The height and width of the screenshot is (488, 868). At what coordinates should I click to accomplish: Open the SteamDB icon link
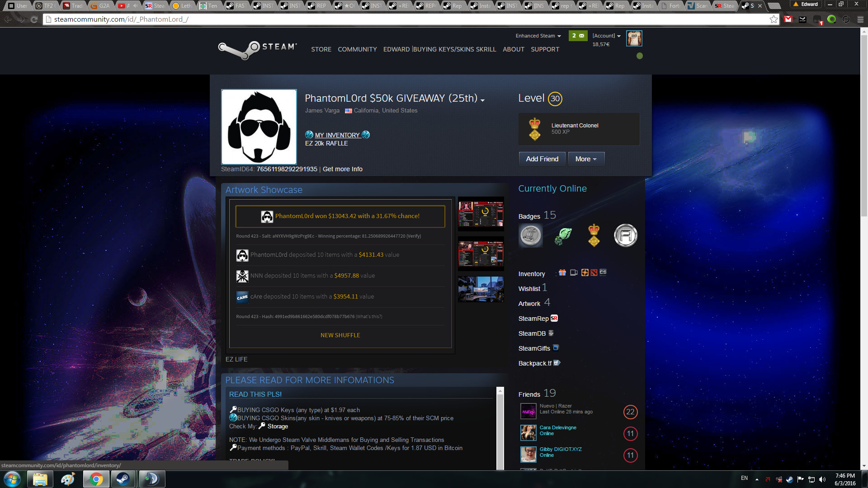click(551, 333)
